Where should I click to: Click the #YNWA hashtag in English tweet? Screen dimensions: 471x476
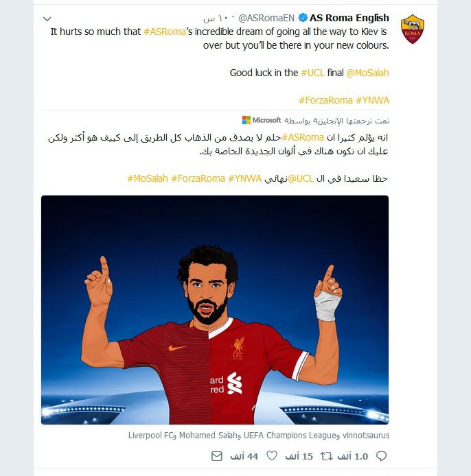click(x=373, y=100)
